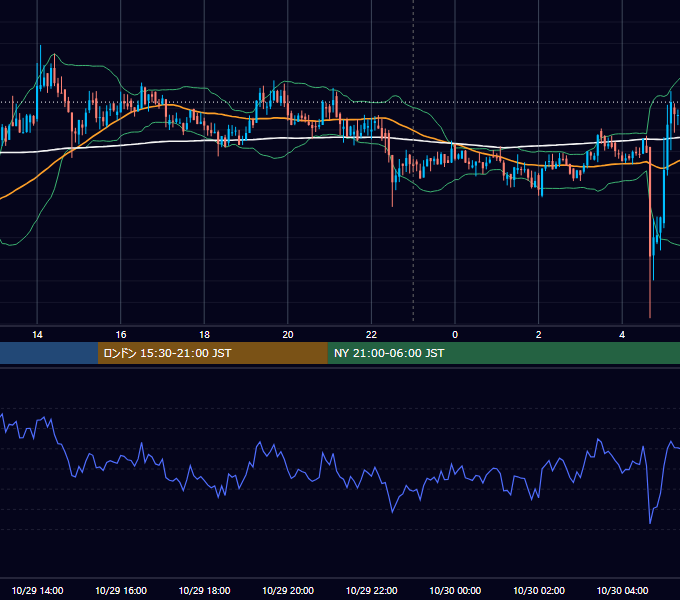
Task: Click the 10/29 20:00 date label
Action: [288, 590]
